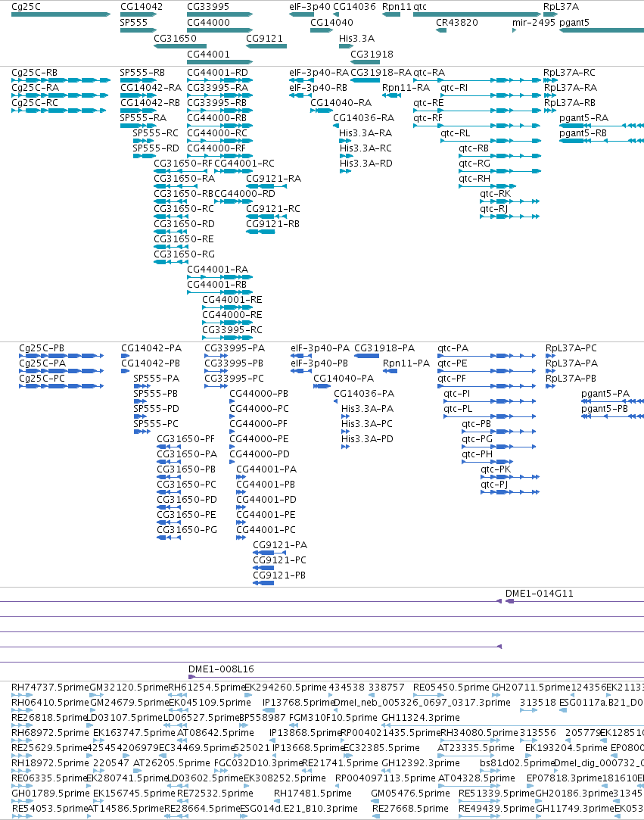644x820 pixels.
Task: Click the bs81d02.5prime EST label
Action: point(517,763)
